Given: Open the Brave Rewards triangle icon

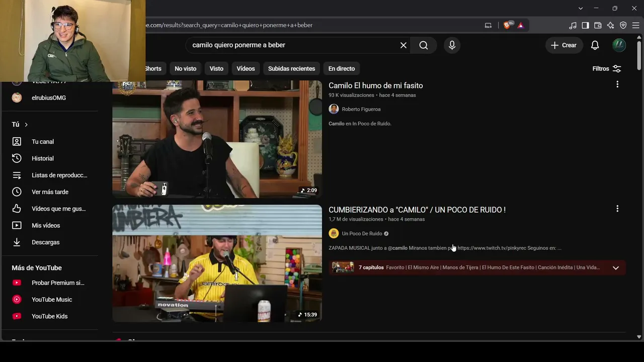Looking at the screenshot, I should 520,25.
